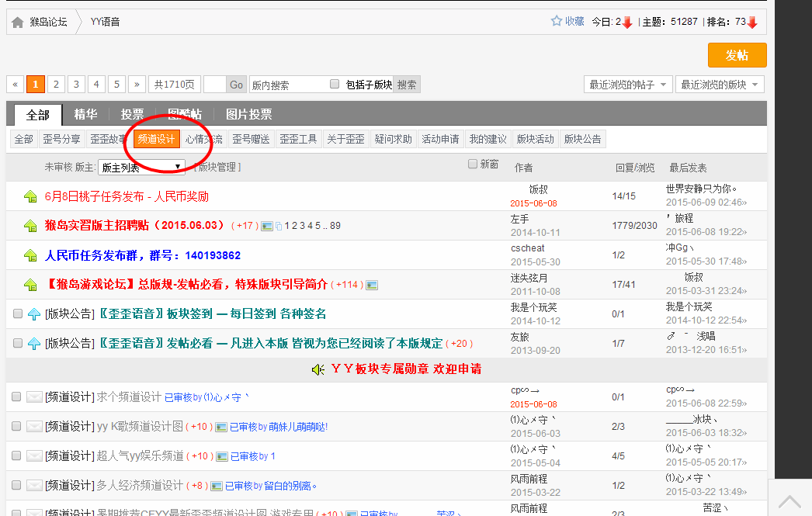Screen dimensions: 812x516
Task: Switch to the 投票 tab
Action: (132, 114)
